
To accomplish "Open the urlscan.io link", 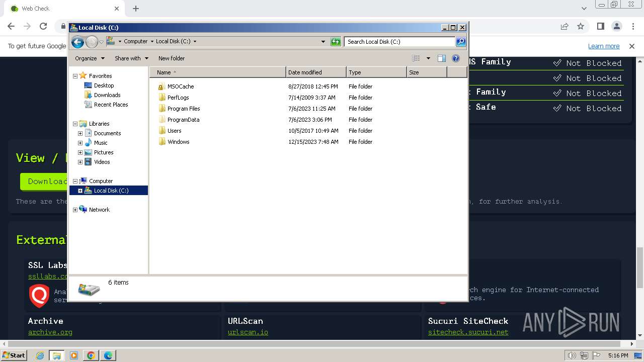I will (x=248, y=332).
